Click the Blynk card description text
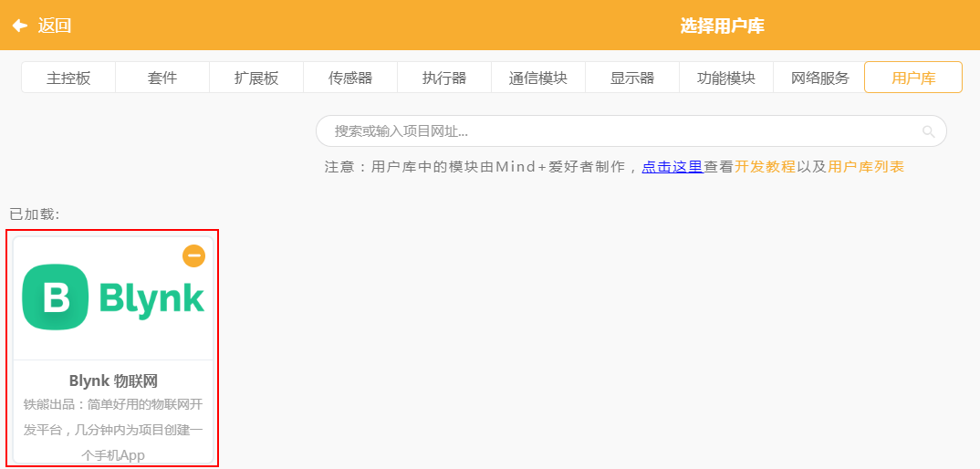980x469 pixels. [x=113, y=430]
